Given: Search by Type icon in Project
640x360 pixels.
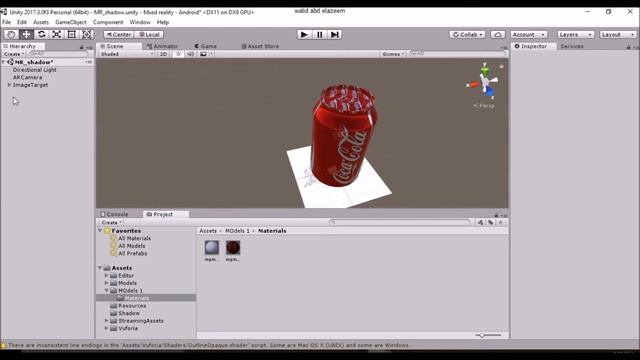Looking at the screenshot, I should (x=480, y=222).
